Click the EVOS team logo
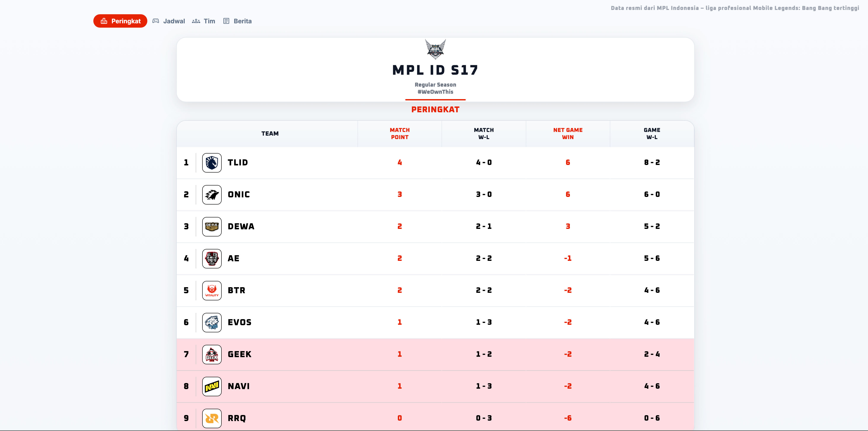 (212, 323)
